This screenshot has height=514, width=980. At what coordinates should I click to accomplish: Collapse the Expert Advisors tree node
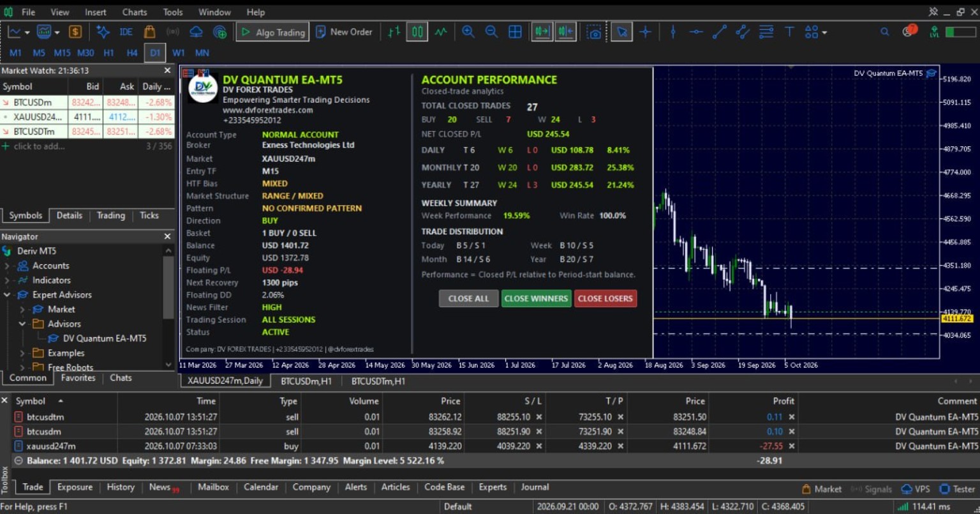point(7,295)
